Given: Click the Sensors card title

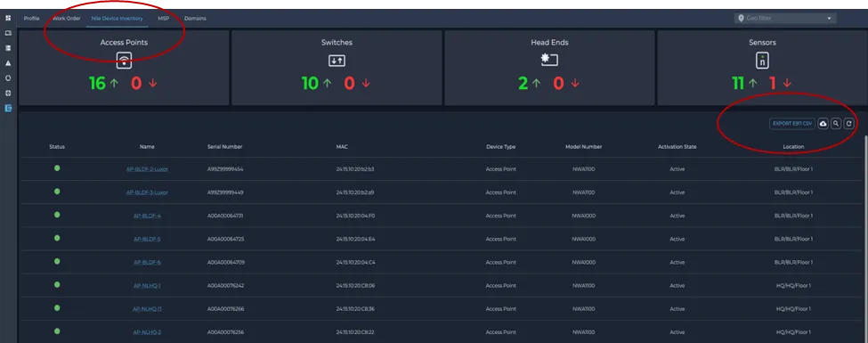Looking at the screenshot, I should point(762,42).
